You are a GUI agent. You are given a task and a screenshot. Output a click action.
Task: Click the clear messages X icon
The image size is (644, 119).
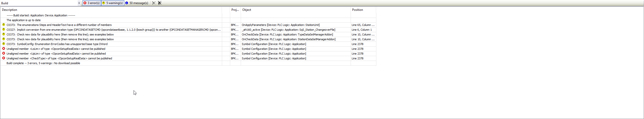point(154,3)
